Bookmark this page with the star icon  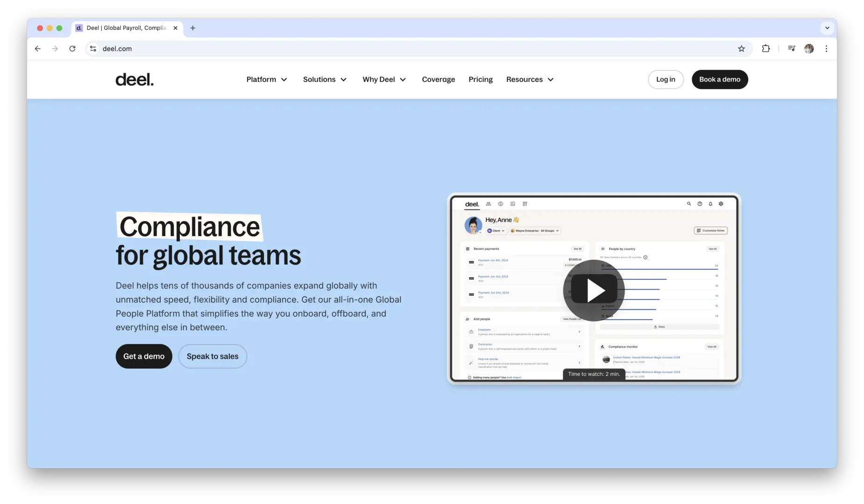741,49
